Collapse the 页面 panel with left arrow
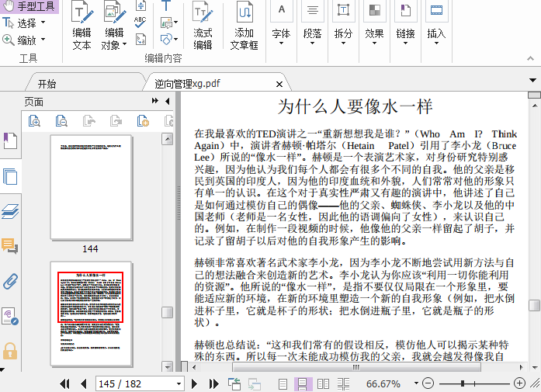 [x=168, y=101]
